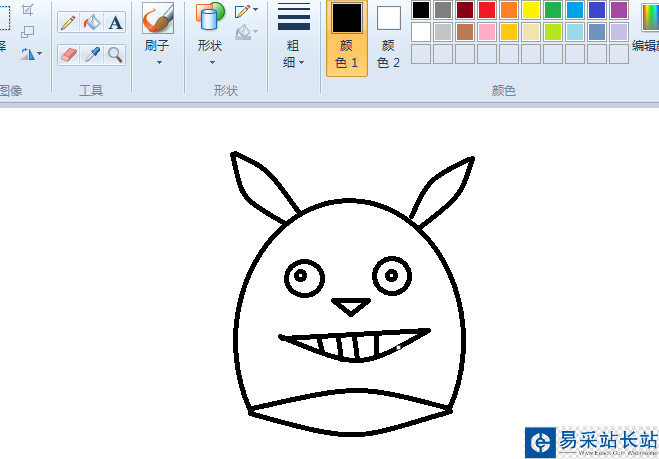Screen dimensions: 659x459
Task: Select the first empty custom color slot
Action: tap(421, 54)
